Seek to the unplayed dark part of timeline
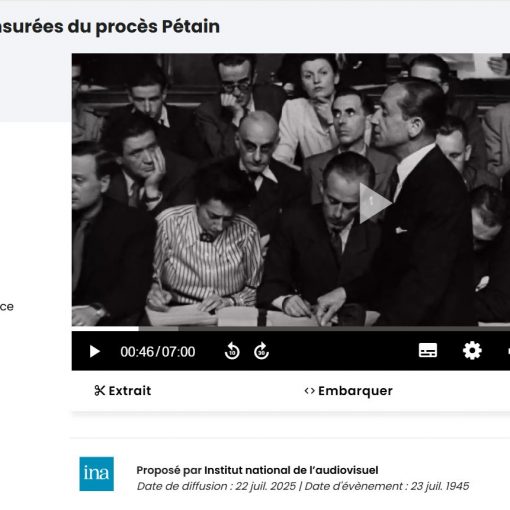This screenshot has height=510, width=510. [344, 328]
